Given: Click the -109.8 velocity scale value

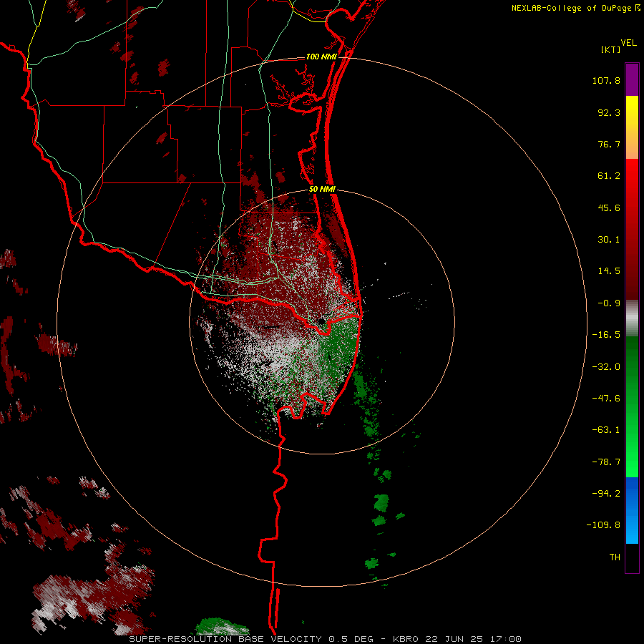Looking at the screenshot, I should tap(603, 525).
